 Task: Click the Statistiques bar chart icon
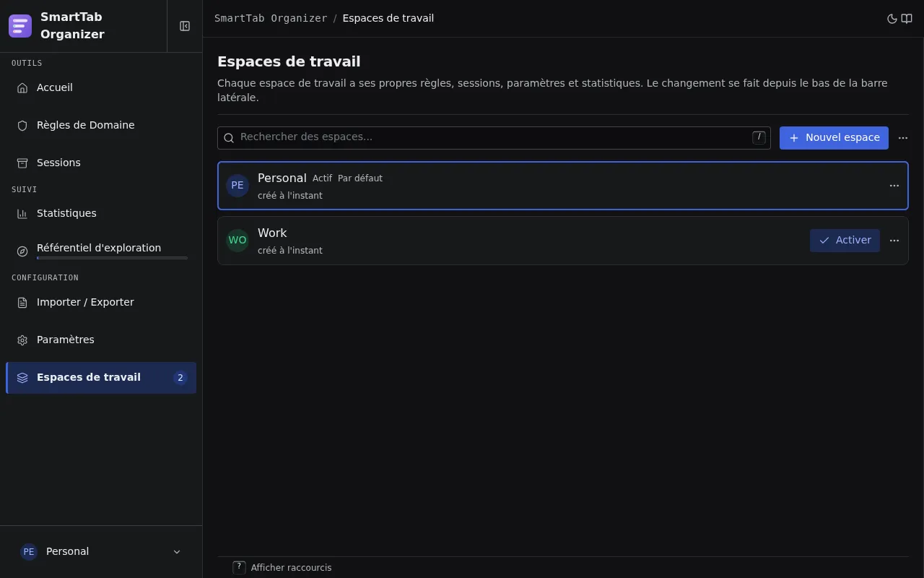point(22,213)
